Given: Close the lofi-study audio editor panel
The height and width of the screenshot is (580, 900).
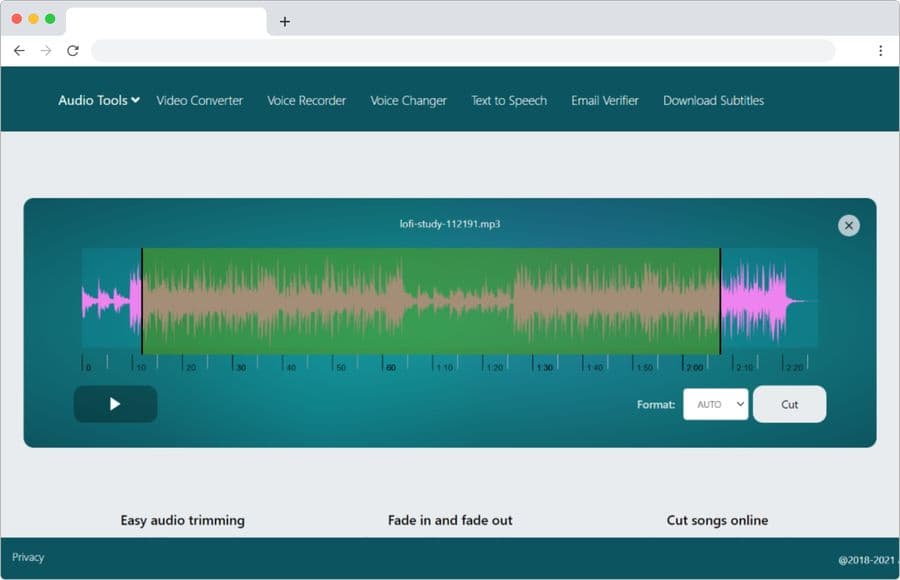Looking at the screenshot, I should [x=848, y=226].
